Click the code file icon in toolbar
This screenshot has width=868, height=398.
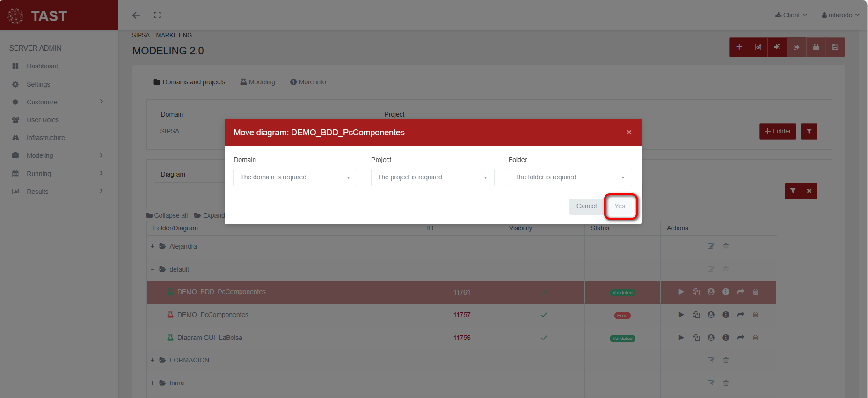click(758, 47)
